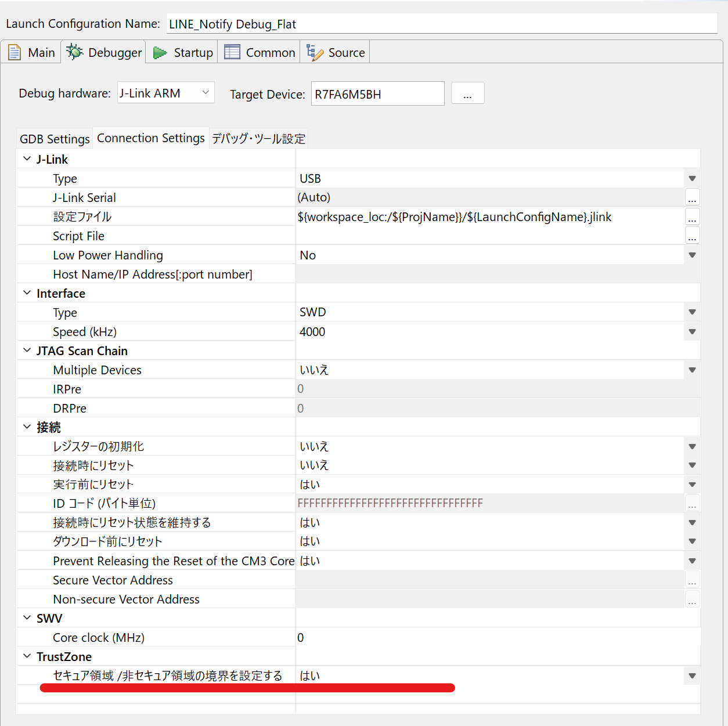The width and height of the screenshot is (728, 726).
Task: Switch to GDB Settings sub-tab
Action: point(55,139)
